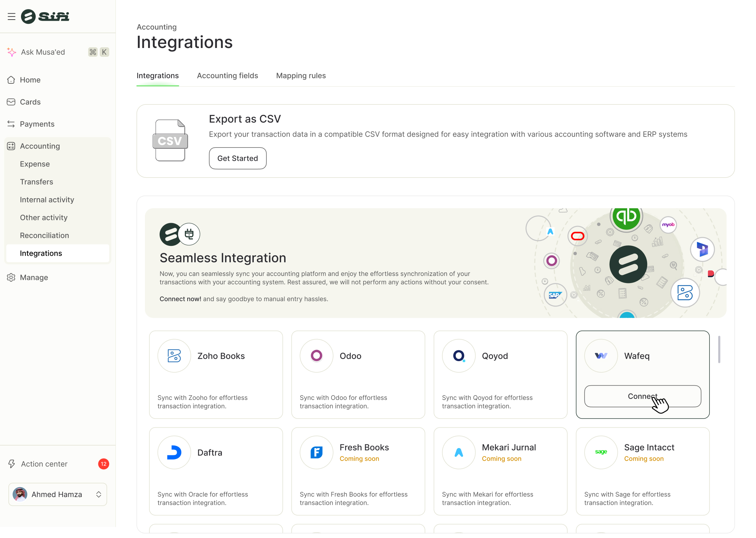The height and width of the screenshot is (538, 756).
Task: Click the Ahmed Hamza avatar picture
Action: point(20,494)
